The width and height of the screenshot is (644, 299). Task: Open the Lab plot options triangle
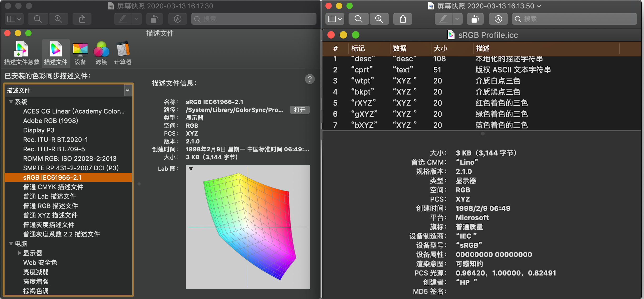tap(191, 169)
